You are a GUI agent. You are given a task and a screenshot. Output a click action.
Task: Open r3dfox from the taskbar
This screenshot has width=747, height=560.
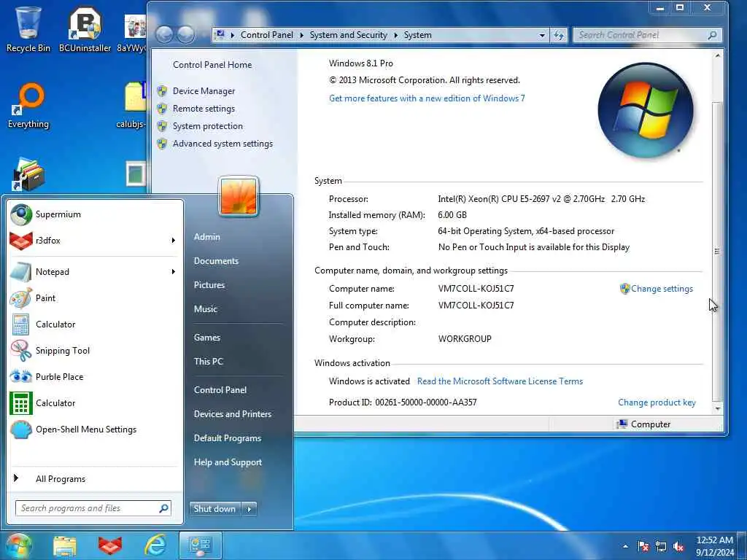pyautogui.click(x=110, y=545)
